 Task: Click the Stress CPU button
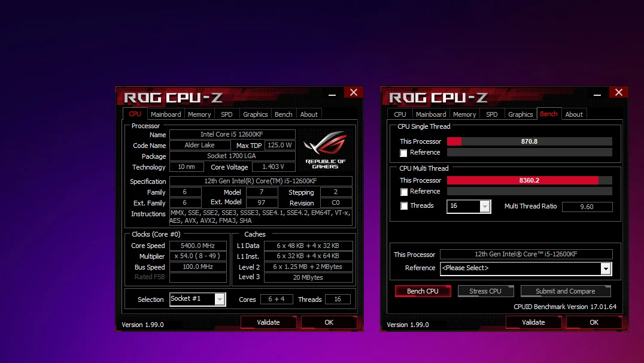[x=485, y=291]
